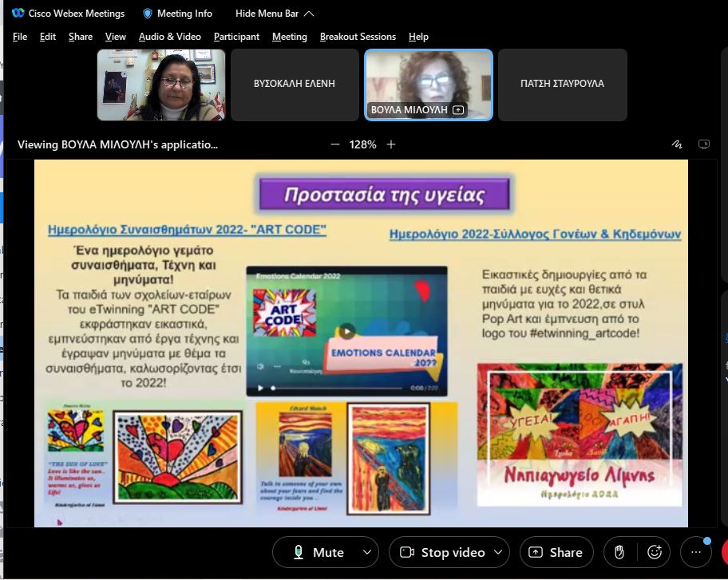Click the video progress bar in slide
Viewport: 728px width, 580px height.
click(335, 389)
